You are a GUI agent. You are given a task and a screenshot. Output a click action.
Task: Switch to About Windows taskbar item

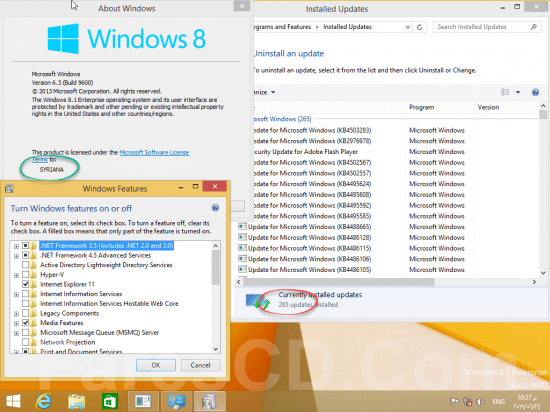pyautogui.click(x=143, y=401)
